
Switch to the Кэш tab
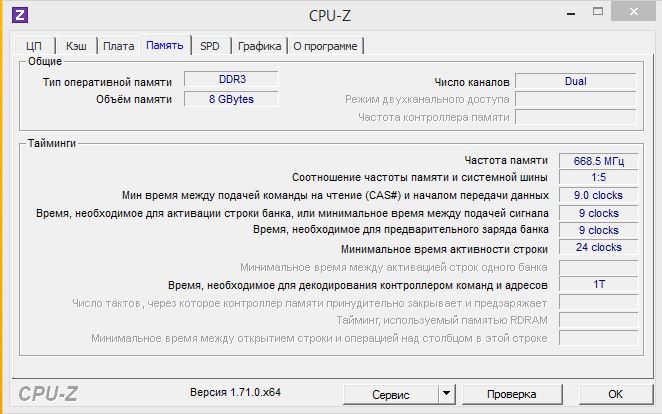[x=76, y=46]
